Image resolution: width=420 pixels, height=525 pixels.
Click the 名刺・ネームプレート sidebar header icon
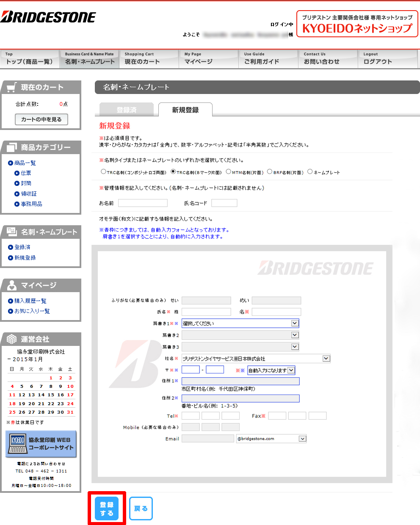11,232
